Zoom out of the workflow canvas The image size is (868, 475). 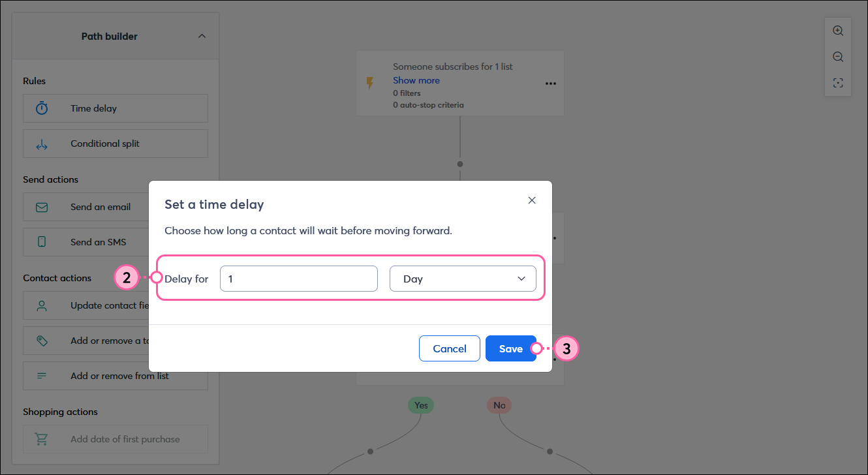pos(837,56)
